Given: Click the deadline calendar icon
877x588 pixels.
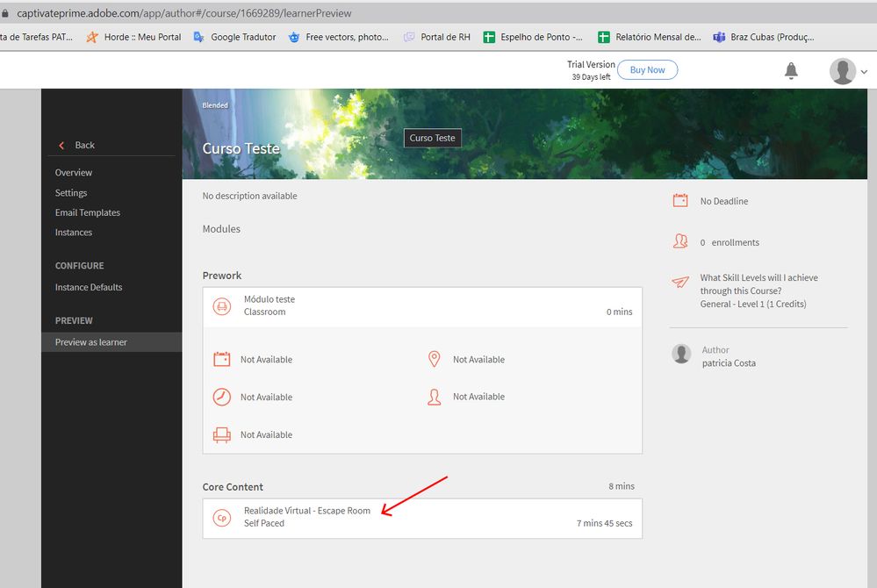Looking at the screenshot, I should click(x=680, y=201).
